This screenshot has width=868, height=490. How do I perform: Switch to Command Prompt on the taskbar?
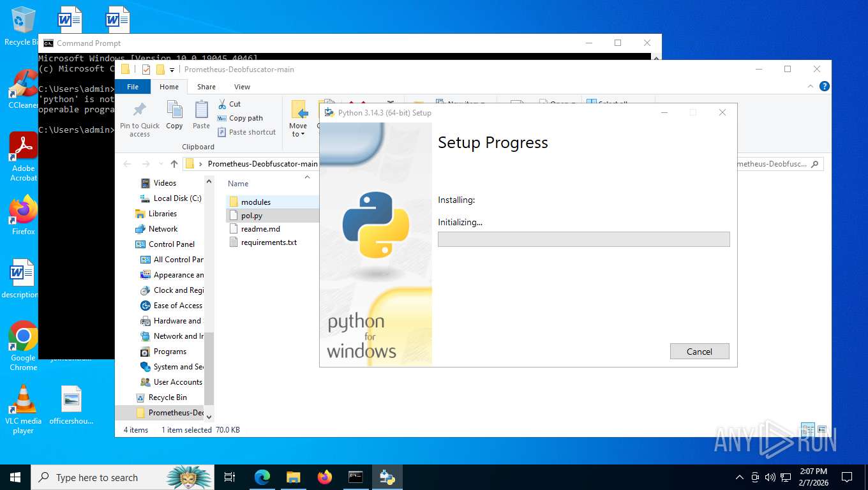pos(355,477)
